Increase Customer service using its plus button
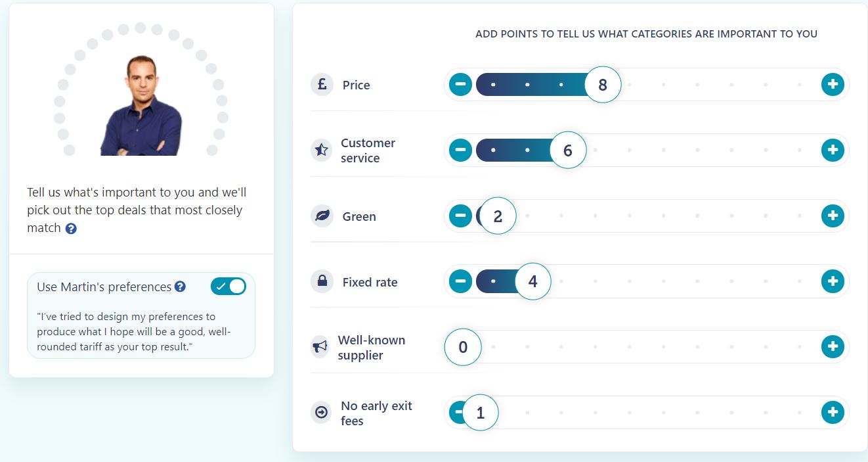868x462 pixels. [x=833, y=150]
